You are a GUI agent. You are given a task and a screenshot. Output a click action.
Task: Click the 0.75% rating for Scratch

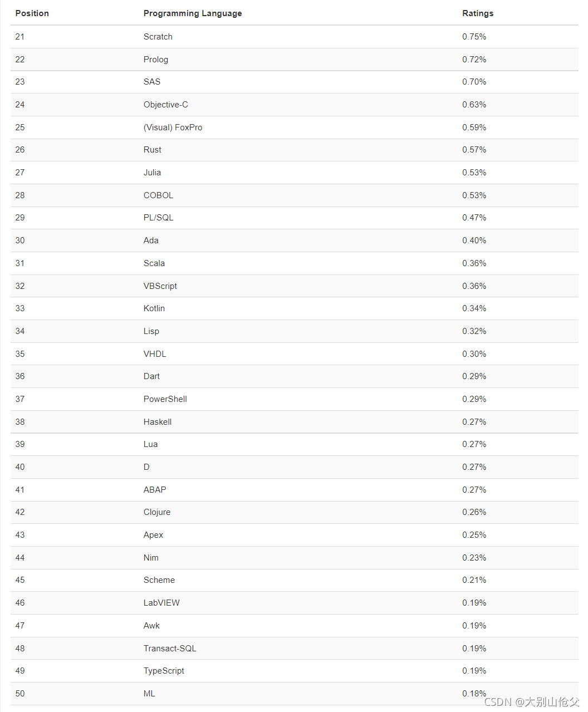pyautogui.click(x=474, y=37)
